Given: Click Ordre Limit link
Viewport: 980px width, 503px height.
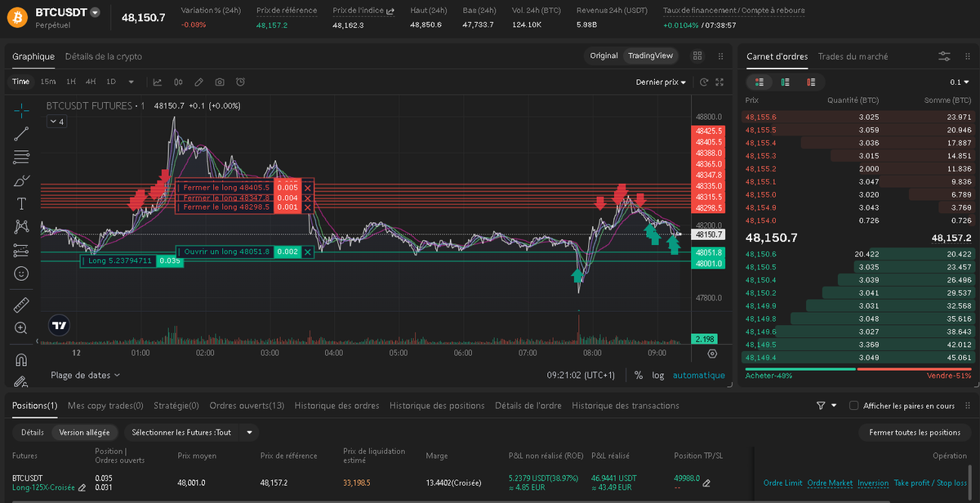Looking at the screenshot, I should coord(782,483).
